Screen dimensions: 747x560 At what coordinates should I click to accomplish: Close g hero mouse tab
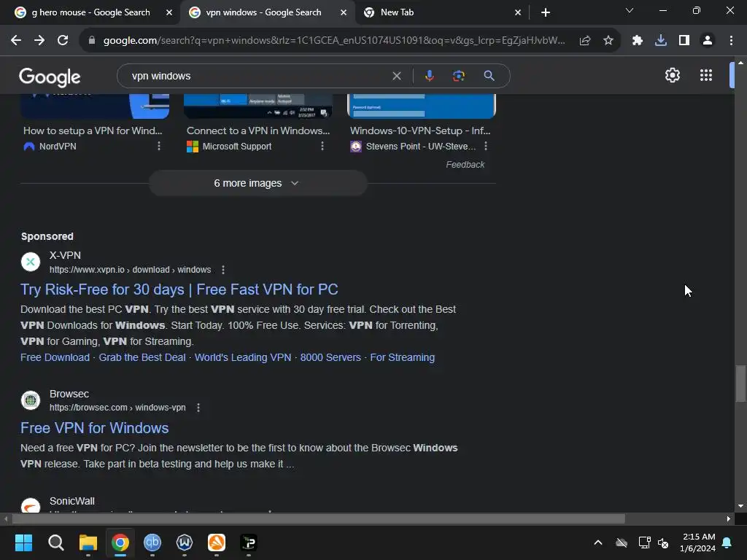pyautogui.click(x=169, y=13)
